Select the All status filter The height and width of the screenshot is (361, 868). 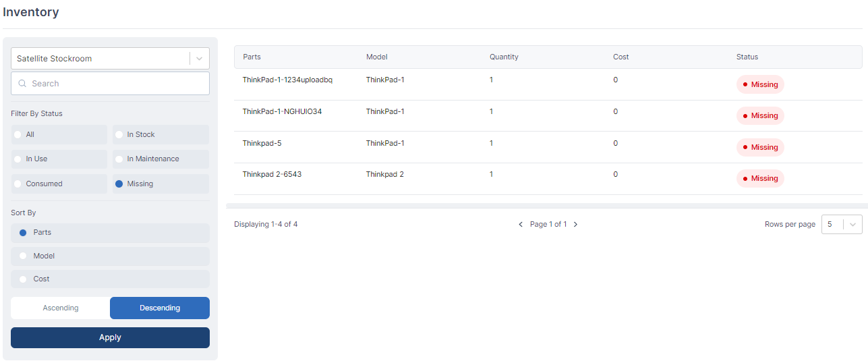59,135
